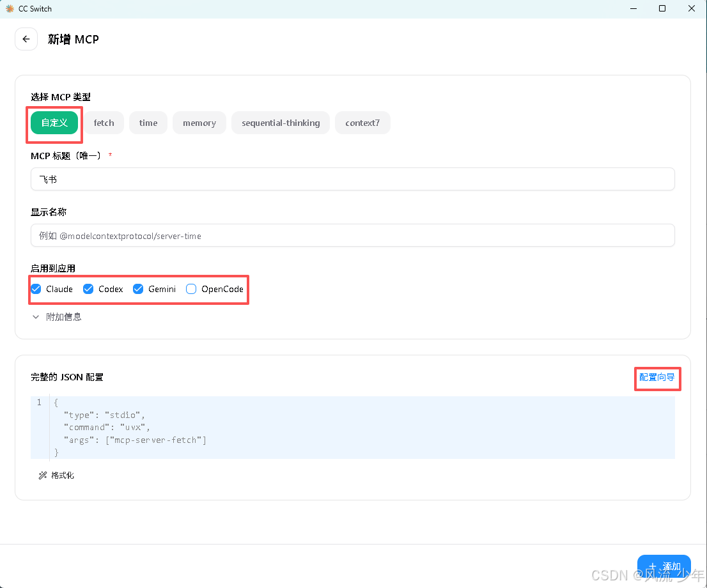Uncheck the Claude checkbox
The height and width of the screenshot is (588, 707).
[x=36, y=289]
